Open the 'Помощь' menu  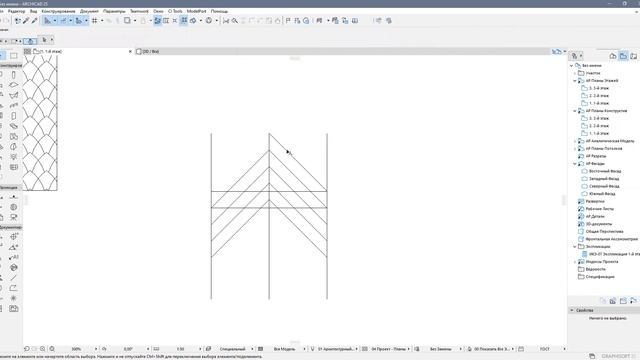click(219, 11)
